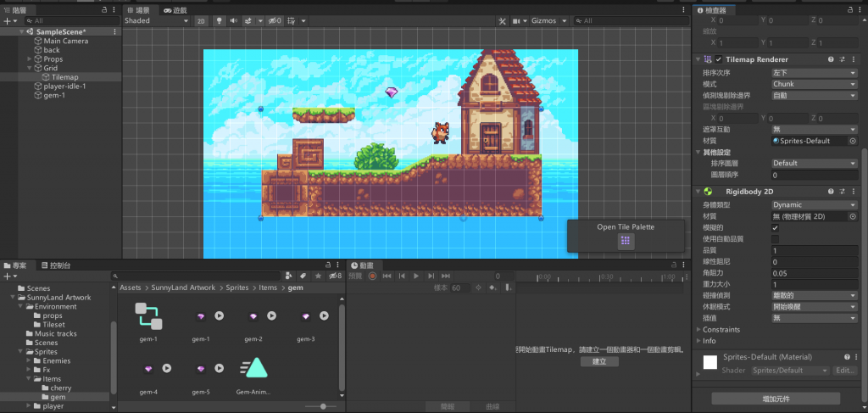Lock the hierarchy panel
The image size is (868, 413).
(104, 10)
